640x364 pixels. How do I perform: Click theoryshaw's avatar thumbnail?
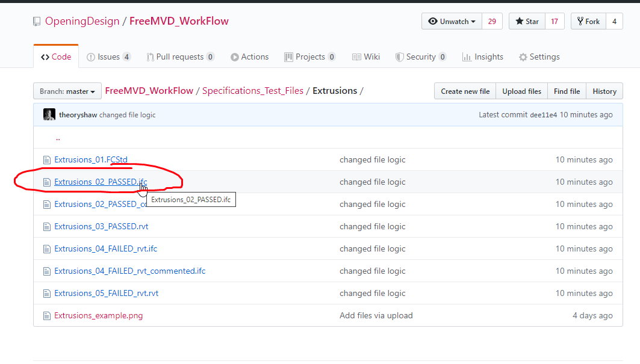(x=49, y=115)
